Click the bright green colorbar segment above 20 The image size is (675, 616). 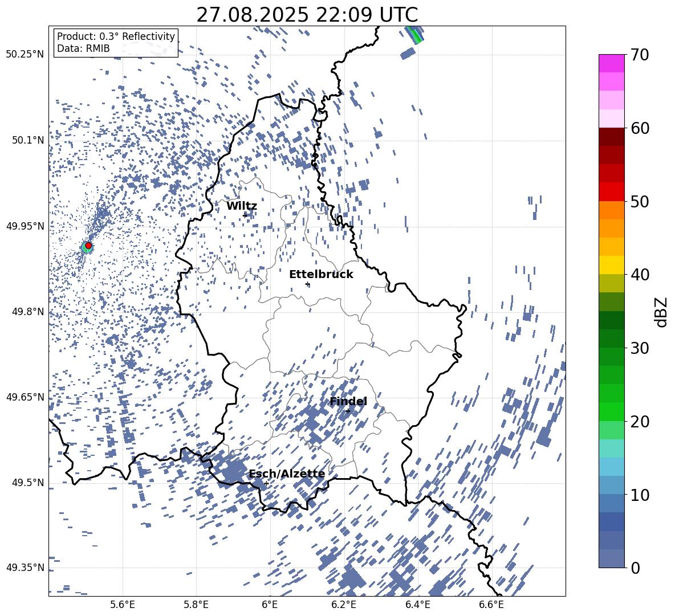612,411
